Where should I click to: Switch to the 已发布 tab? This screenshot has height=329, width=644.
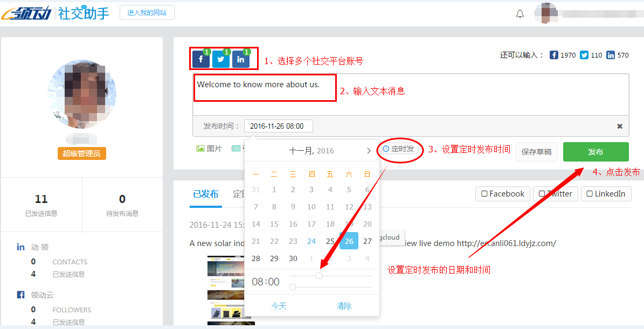(205, 194)
